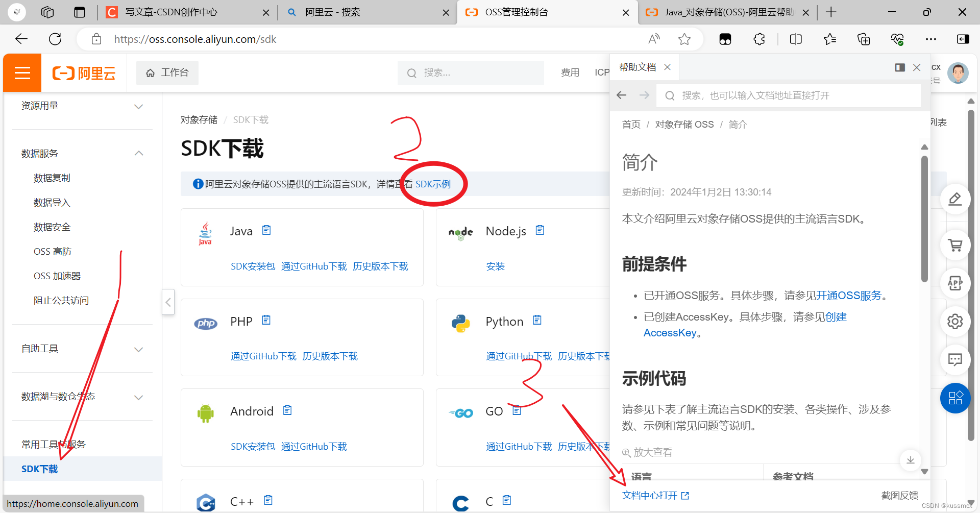Switch to 阿里云 - 搜索 browser tab
980x513 pixels.
[x=367, y=12]
